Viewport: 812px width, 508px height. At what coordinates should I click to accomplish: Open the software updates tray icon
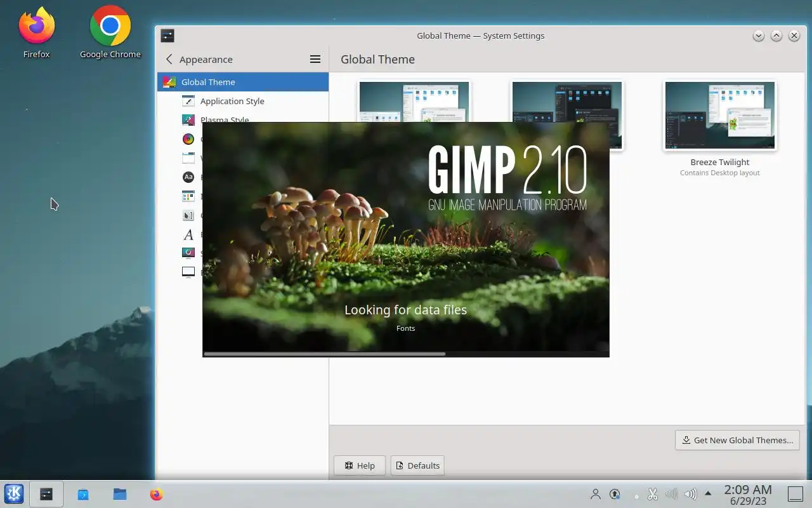click(x=615, y=494)
